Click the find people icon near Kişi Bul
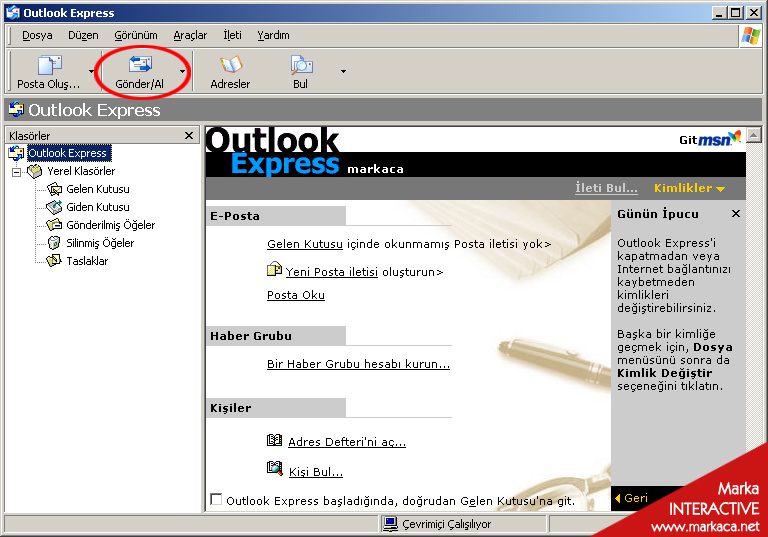Screen dimensions: 768x537 (275, 468)
